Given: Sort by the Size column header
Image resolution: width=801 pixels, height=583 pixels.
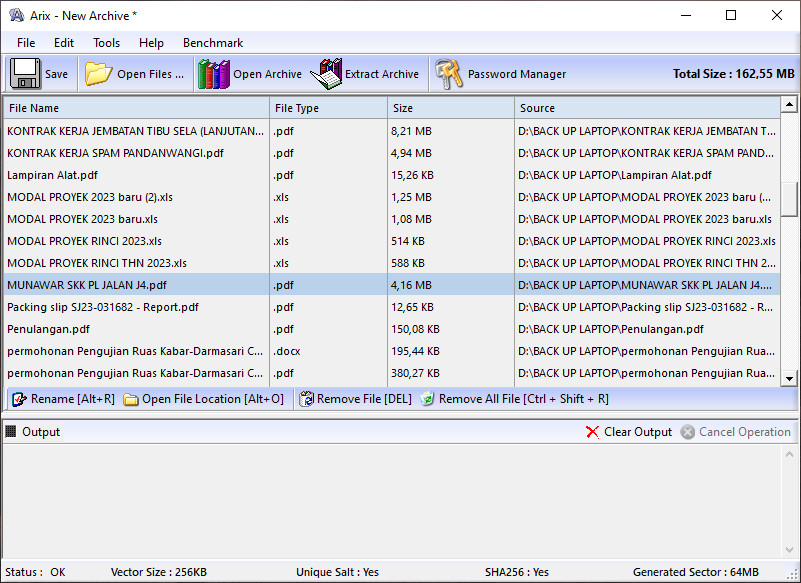Looking at the screenshot, I should [451, 108].
